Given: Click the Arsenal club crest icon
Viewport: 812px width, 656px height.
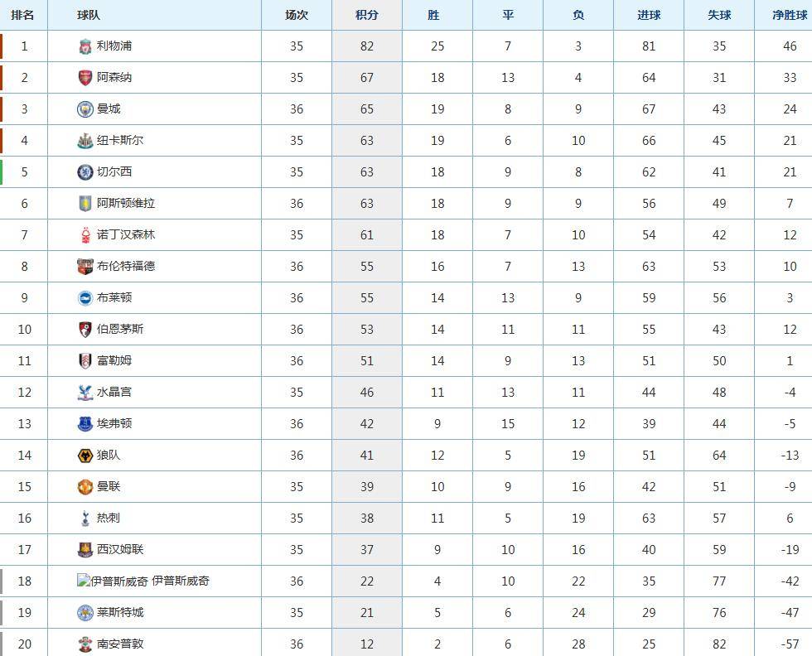Looking at the screenshot, I should (x=85, y=78).
